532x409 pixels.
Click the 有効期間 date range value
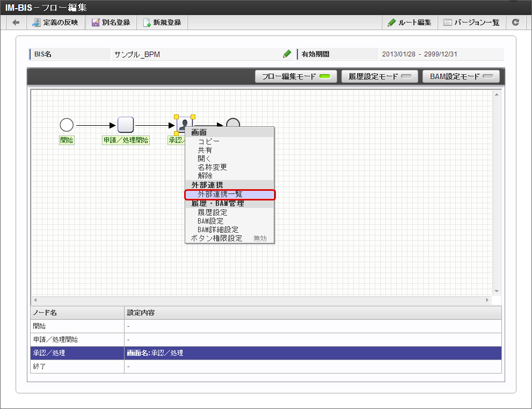pyautogui.click(x=420, y=54)
